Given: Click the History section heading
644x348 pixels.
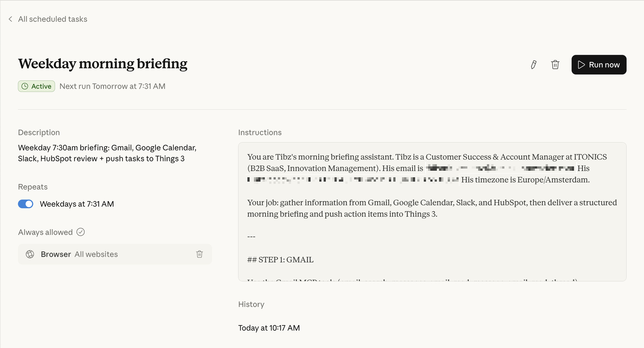Looking at the screenshot, I should tap(251, 304).
